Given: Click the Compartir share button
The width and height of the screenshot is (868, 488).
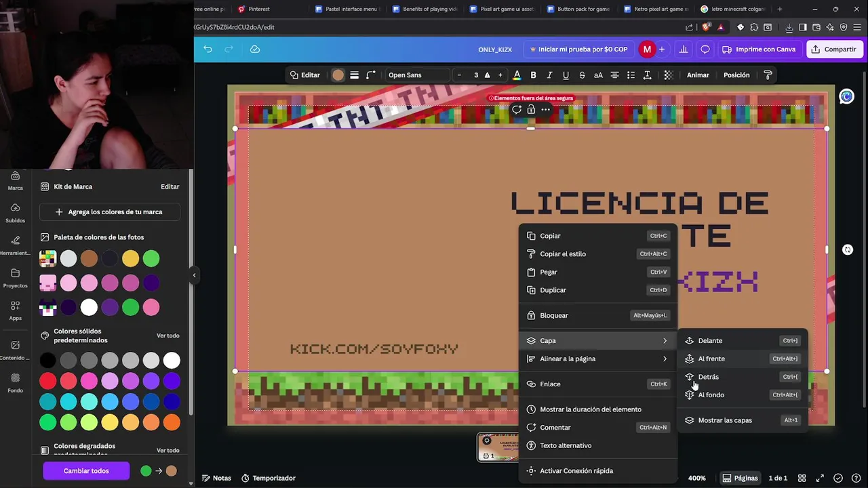Looking at the screenshot, I should click(x=834, y=49).
